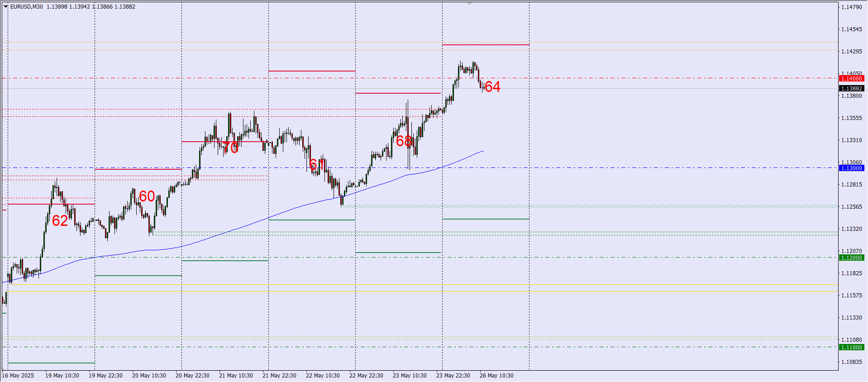Select the red number label 68
Image resolution: width=868 pixels, height=382 pixels.
tap(404, 141)
